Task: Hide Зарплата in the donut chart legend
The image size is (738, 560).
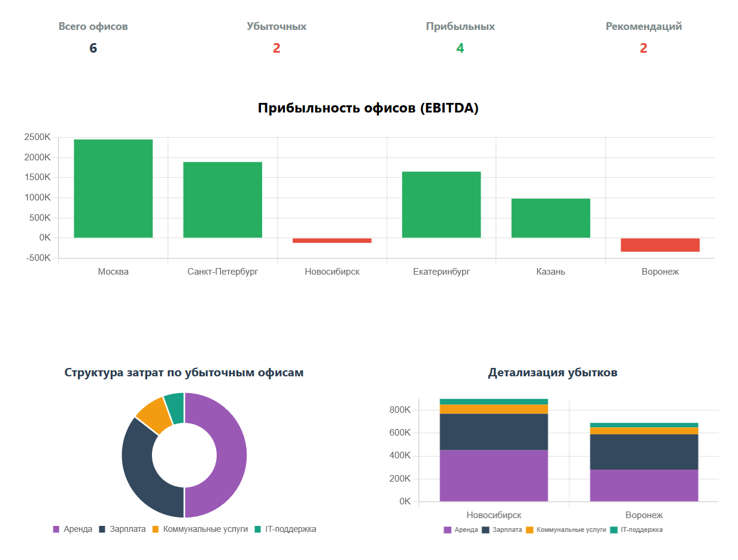Action: click(x=122, y=529)
